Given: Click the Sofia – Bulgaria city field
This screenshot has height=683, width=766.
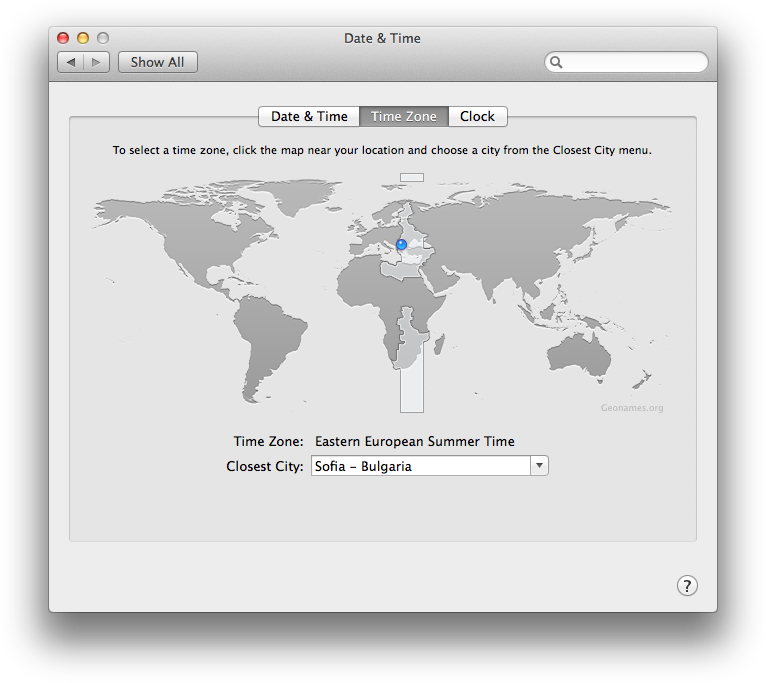Looking at the screenshot, I should coord(420,466).
